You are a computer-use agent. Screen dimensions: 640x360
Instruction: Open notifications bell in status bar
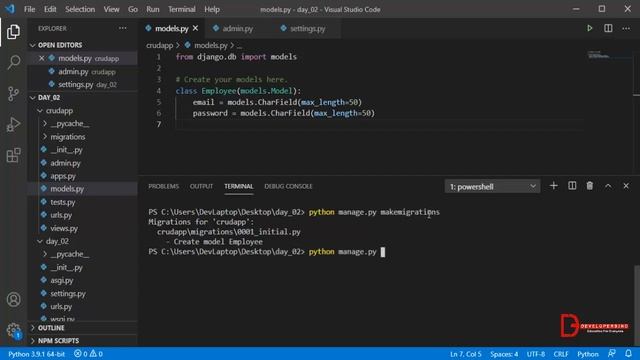pos(629,354)
